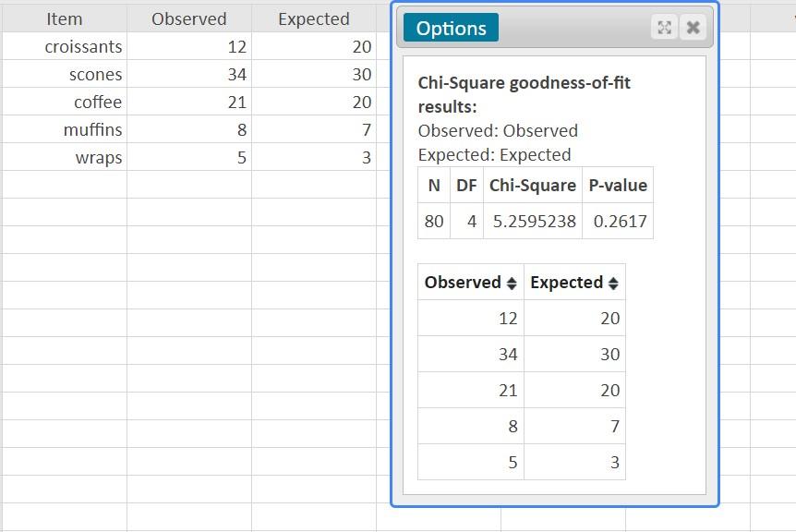Click the teal Options title tab
This screenshot has width=796, height=532.
(x=451, y=29)
